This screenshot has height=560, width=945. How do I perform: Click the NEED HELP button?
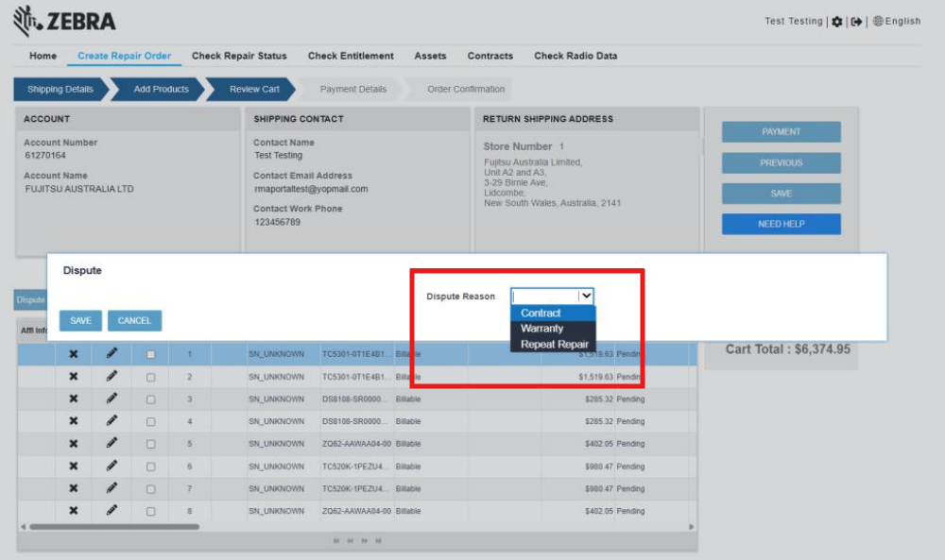coord(782,224)
